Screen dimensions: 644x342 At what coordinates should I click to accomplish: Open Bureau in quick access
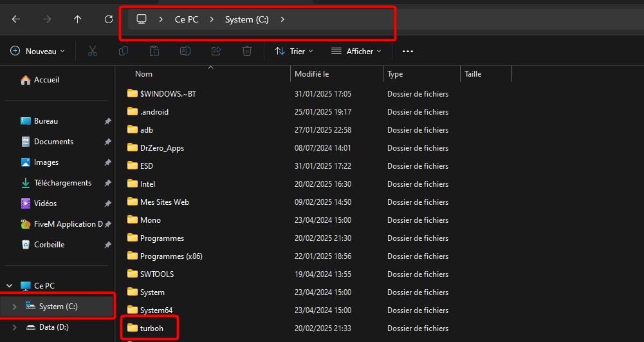click(39, 121)
